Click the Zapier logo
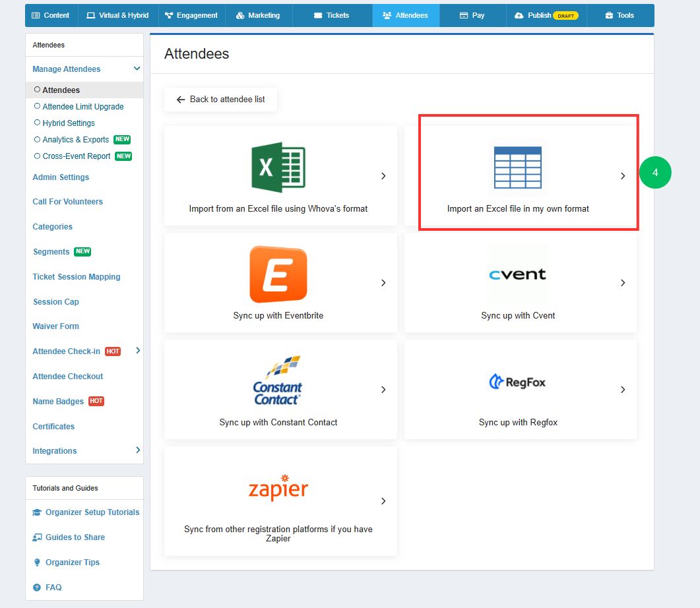This screenshot has width=700, height=608. coord(278,487)
